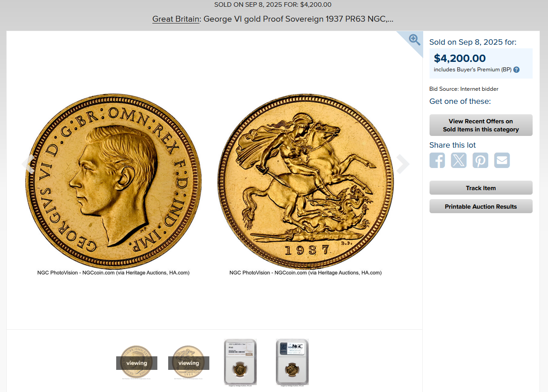Select the reverse coin thumbnail

click(x=189, y=362)
